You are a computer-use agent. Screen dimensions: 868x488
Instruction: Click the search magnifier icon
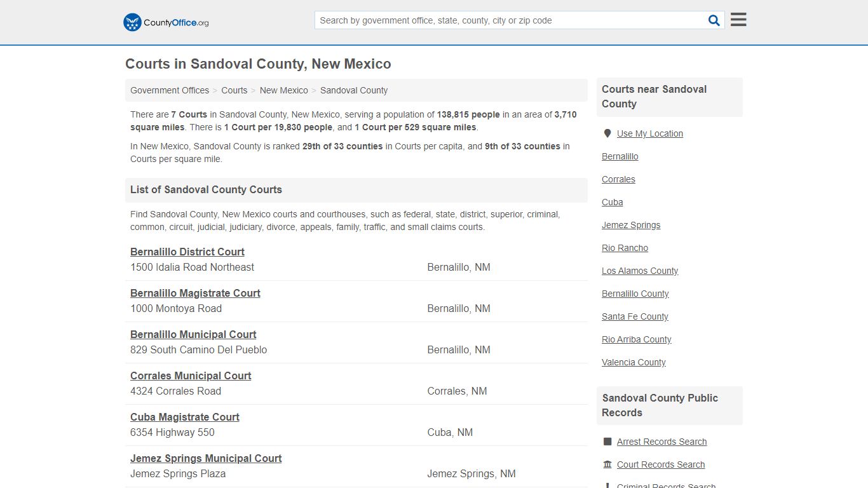coord(714,20)
